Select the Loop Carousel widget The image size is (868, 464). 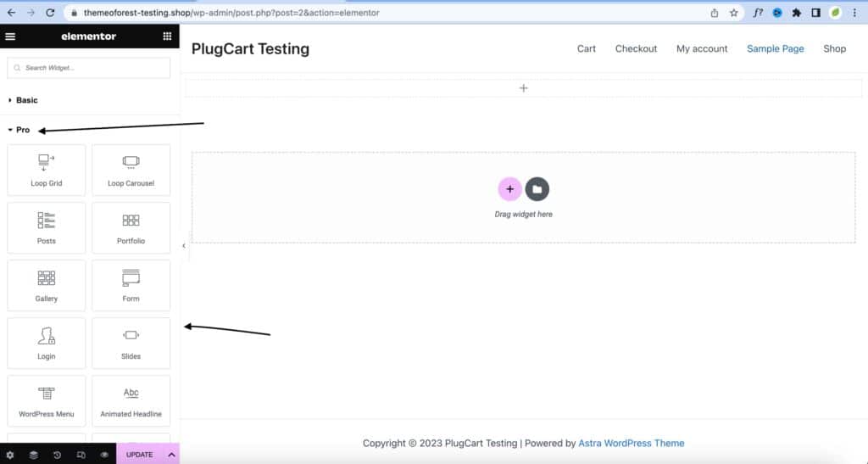(131, 170)
